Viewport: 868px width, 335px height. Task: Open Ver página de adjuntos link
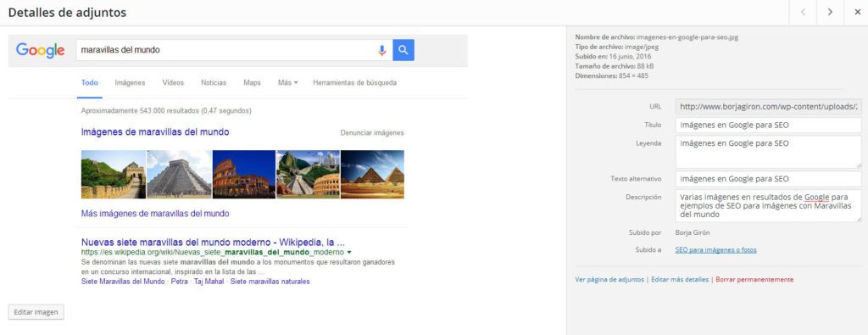point(609,280)
